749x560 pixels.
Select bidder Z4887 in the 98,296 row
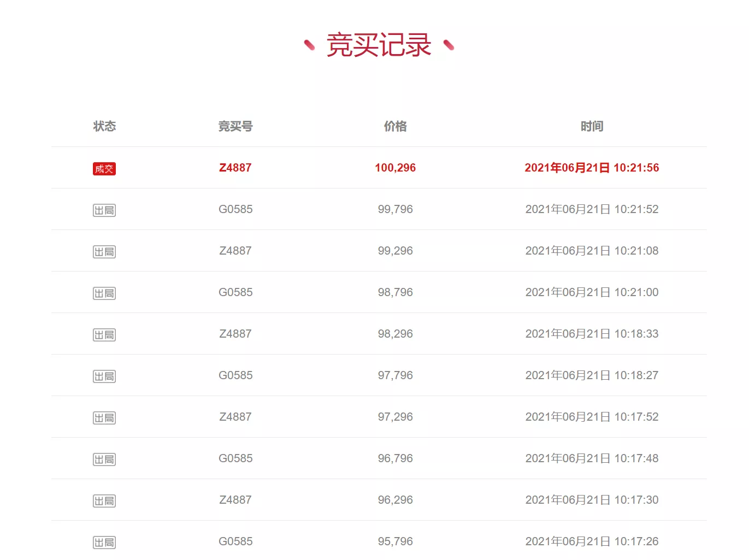pos(235,334)
